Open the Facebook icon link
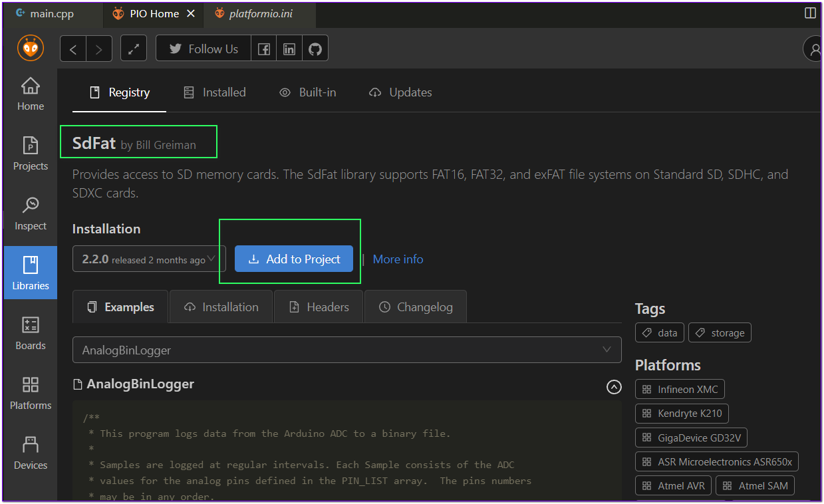Viewport: 824px width, 504px height. [264, 49]
